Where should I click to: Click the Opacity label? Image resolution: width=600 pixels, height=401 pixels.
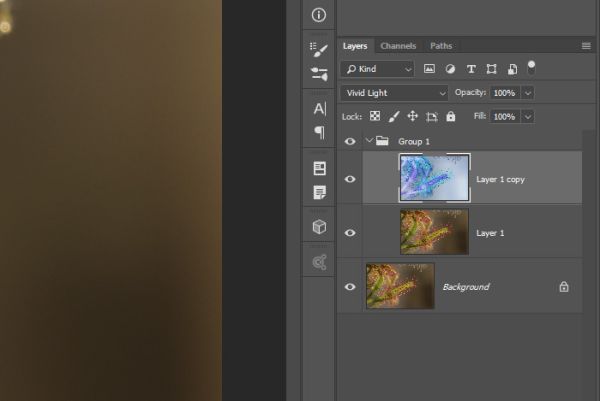(x=470, y=93)
